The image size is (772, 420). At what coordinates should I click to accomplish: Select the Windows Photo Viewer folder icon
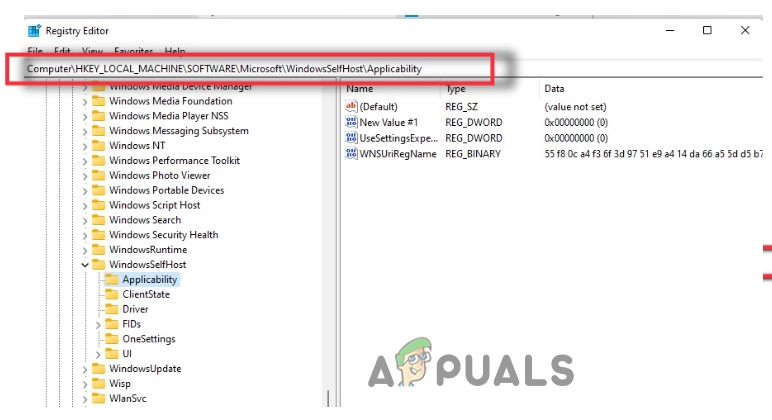coord(99,175)
